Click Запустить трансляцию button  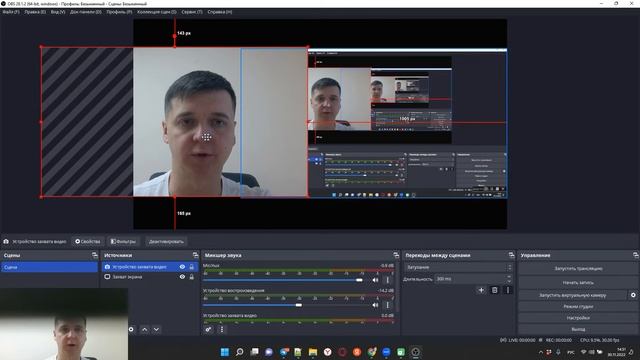point(578,269)
